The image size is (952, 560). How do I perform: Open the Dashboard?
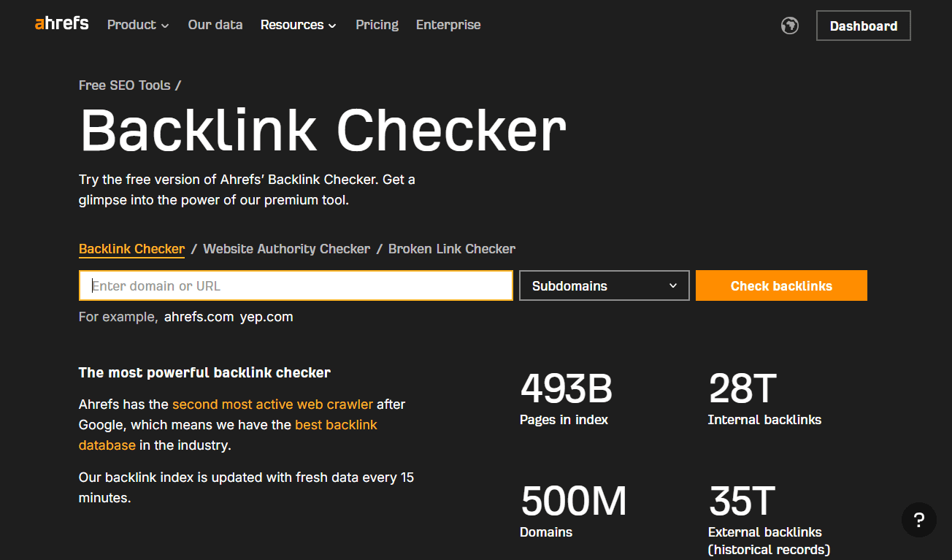coord(863,25)
